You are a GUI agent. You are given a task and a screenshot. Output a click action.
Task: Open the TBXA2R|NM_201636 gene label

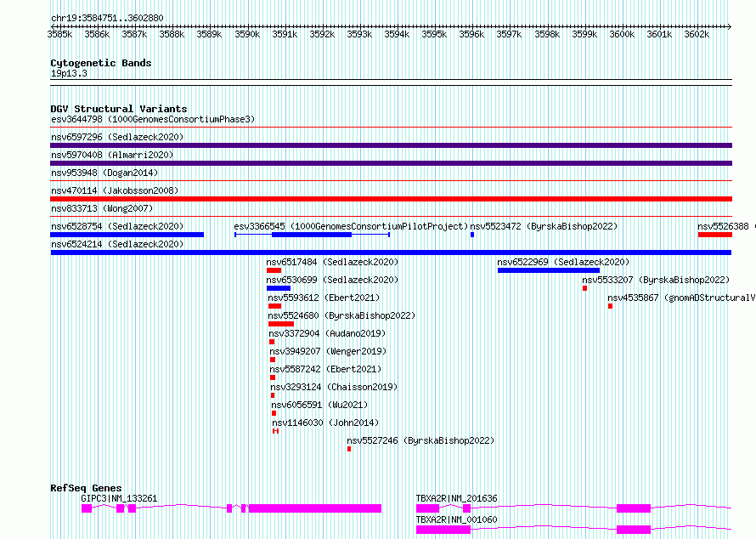point(457,498)
